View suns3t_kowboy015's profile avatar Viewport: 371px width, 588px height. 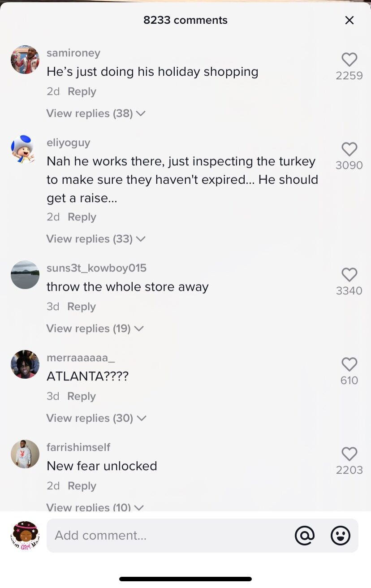click(25, 275)
